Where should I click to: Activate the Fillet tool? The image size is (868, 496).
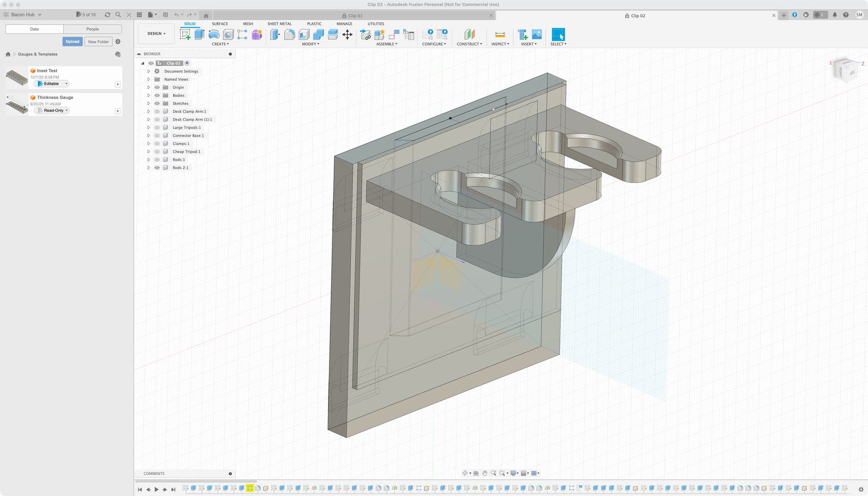pyautogui.click(x=289, y=34)
